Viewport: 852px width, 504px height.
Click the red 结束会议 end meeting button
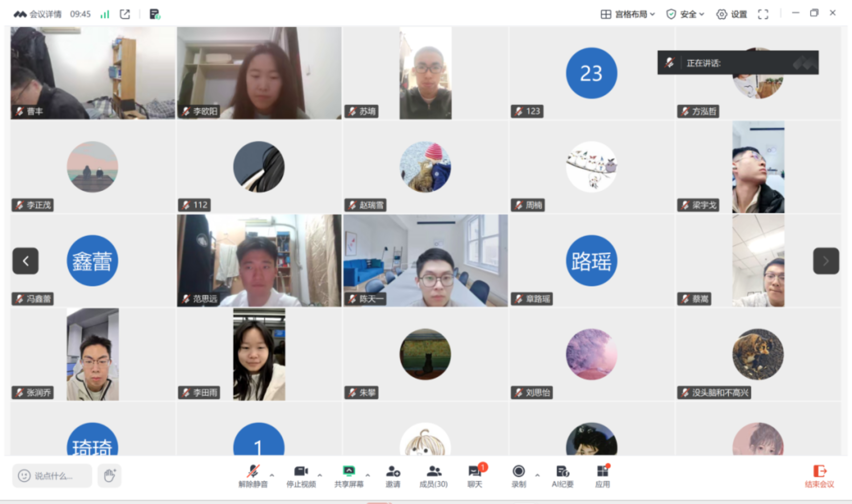pyautogui.click(x=819, y=476)
